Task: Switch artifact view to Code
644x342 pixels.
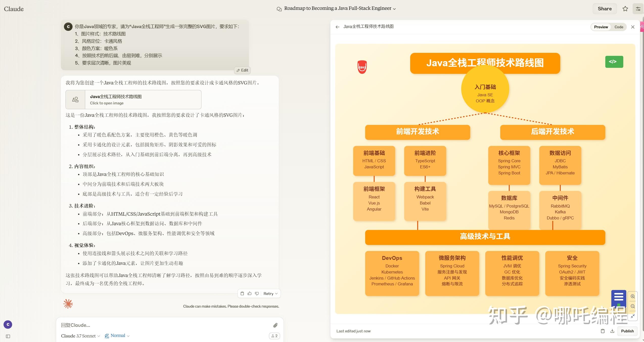Action: (619, 27)
